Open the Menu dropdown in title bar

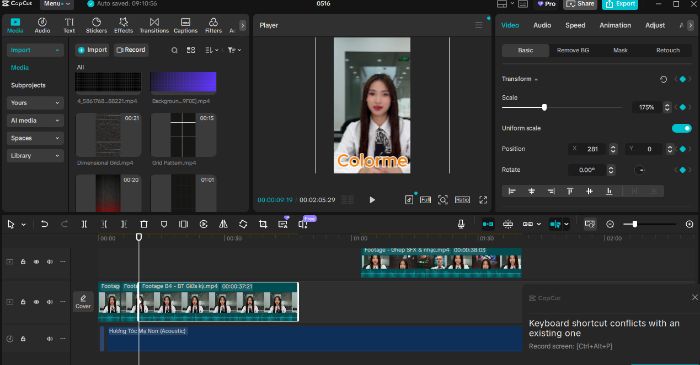click(57, 4)
